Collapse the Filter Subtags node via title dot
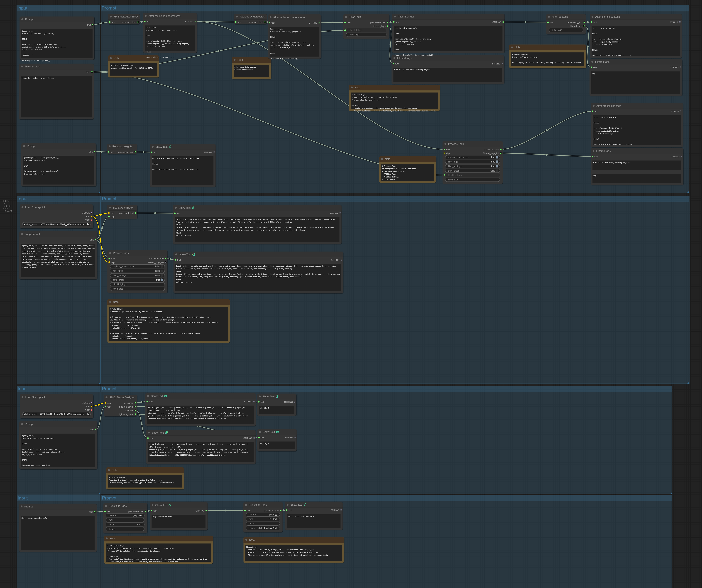This screenshot has width=702, height=588. 549,17
